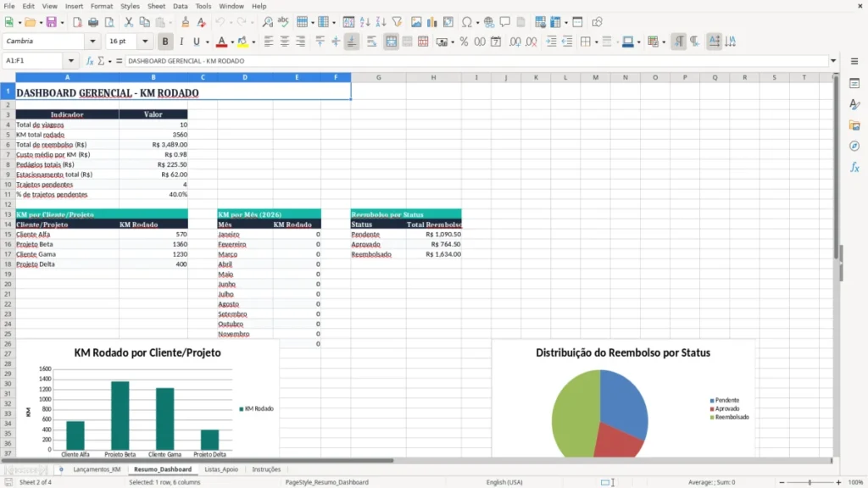The image size is (868, 488).
Task: Expand the formula bar arrow
Action: click(x=833, y=61)
